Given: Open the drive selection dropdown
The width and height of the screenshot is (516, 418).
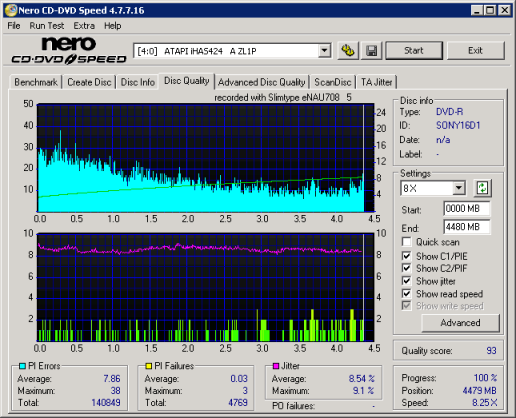Looking at the screenshot, I should point(324,51).
